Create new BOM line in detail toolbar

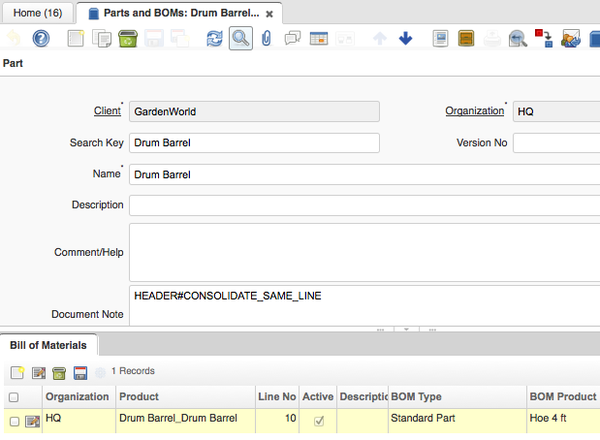tap(17, 372)
